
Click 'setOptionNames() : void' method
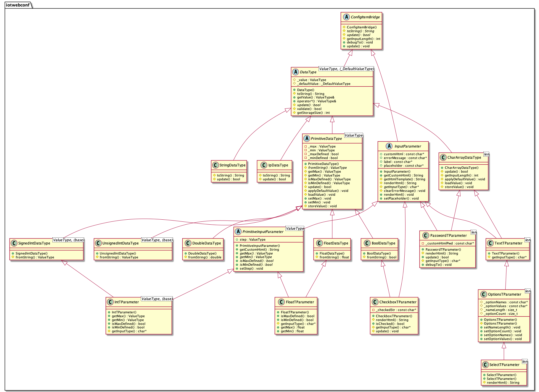[x=503, y=335]
